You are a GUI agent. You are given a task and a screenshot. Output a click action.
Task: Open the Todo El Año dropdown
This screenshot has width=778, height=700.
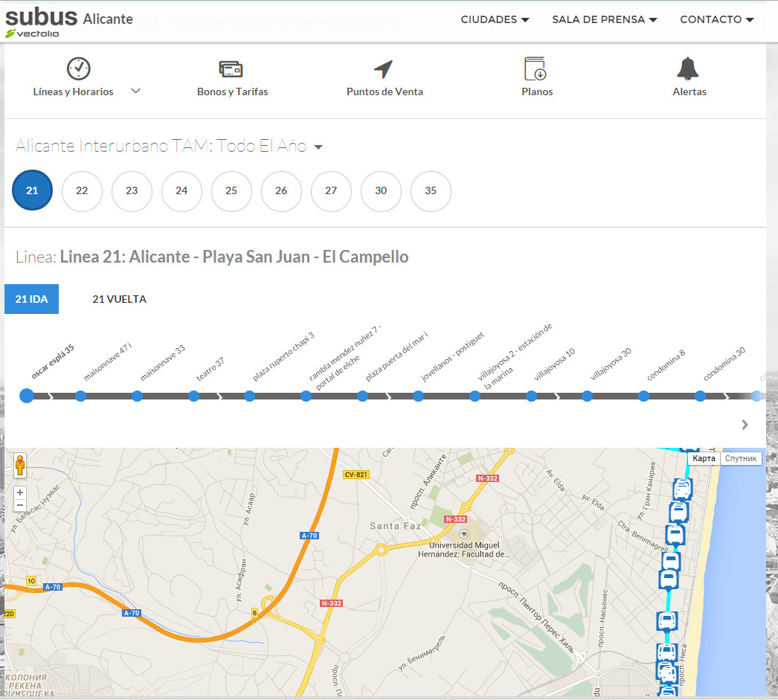click(318, 147)
